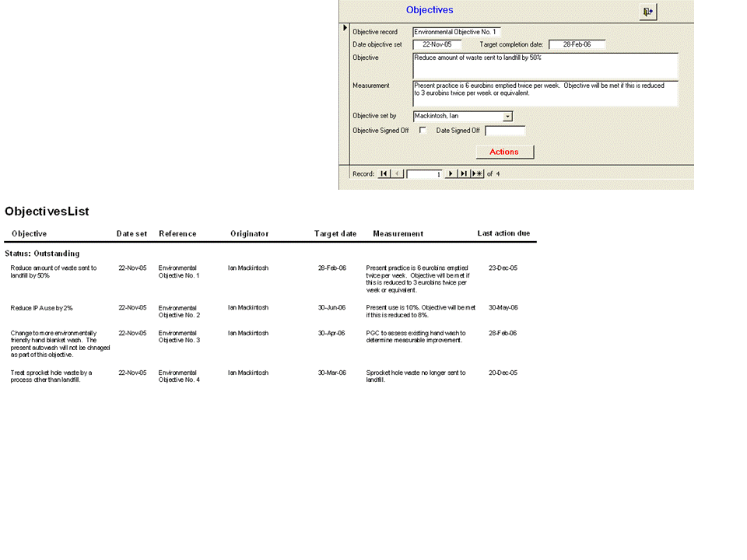Advance to the next record
747x560 pixels.
(x=451, y=173)
